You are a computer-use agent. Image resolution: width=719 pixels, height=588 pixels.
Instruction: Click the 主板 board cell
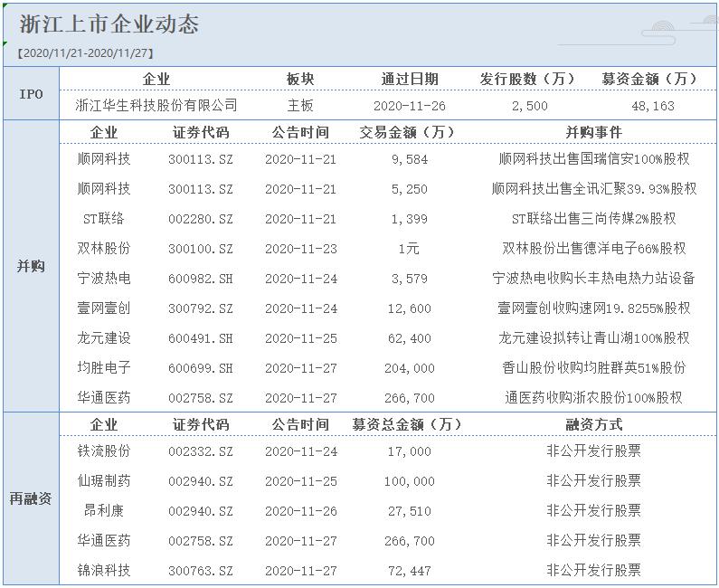[300, 106]
